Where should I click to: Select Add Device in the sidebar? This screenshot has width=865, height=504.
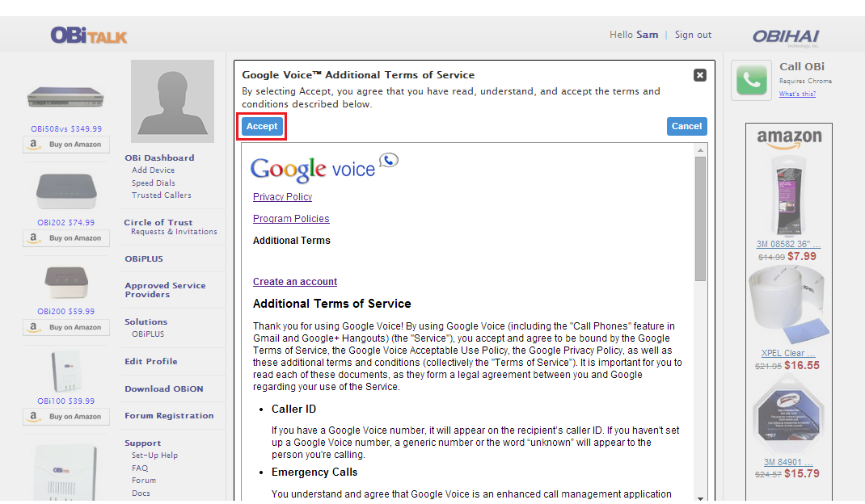[153, 170]
